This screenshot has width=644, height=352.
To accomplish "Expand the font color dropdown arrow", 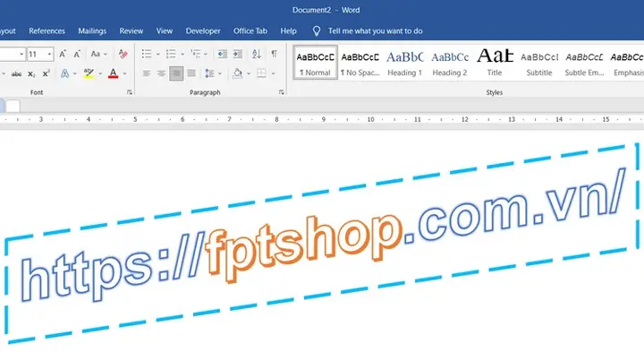I will coord(125,74).
